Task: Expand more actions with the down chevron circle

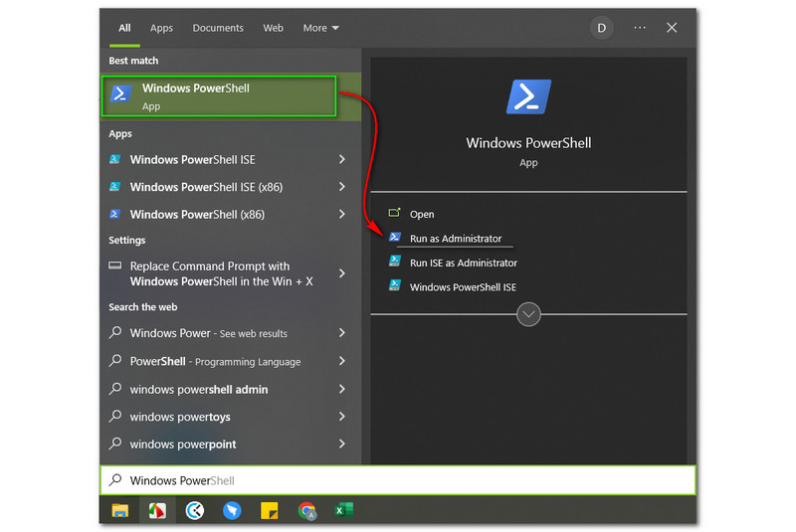Action: 528,314
